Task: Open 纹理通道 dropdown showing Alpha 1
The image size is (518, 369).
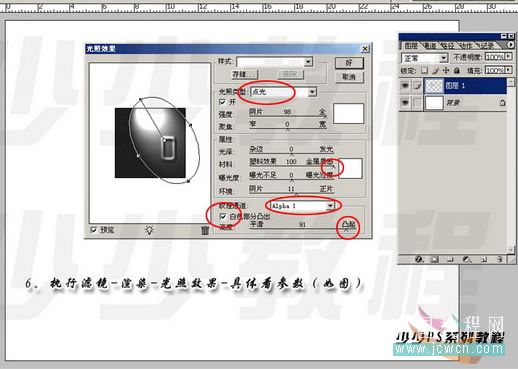Action: (x=302, y=206)
